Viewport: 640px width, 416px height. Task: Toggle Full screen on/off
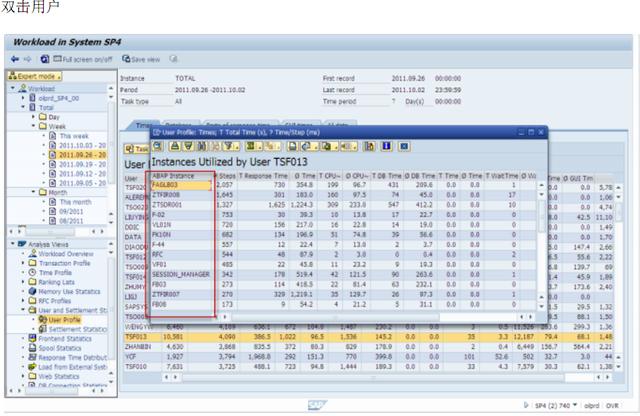(x=83, y=59)
